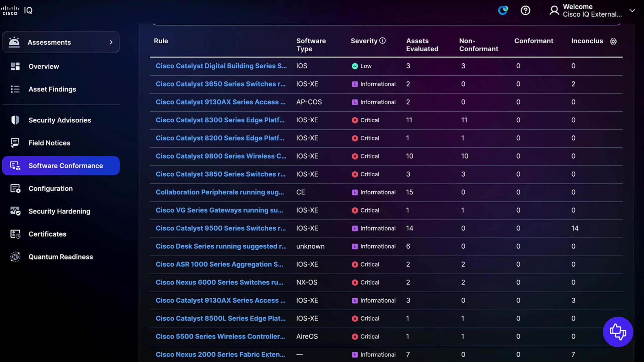The width and height of the screenshot is (644, 362).
Task: Click the Assessments bell icon
Action: (x=14, y=42)
